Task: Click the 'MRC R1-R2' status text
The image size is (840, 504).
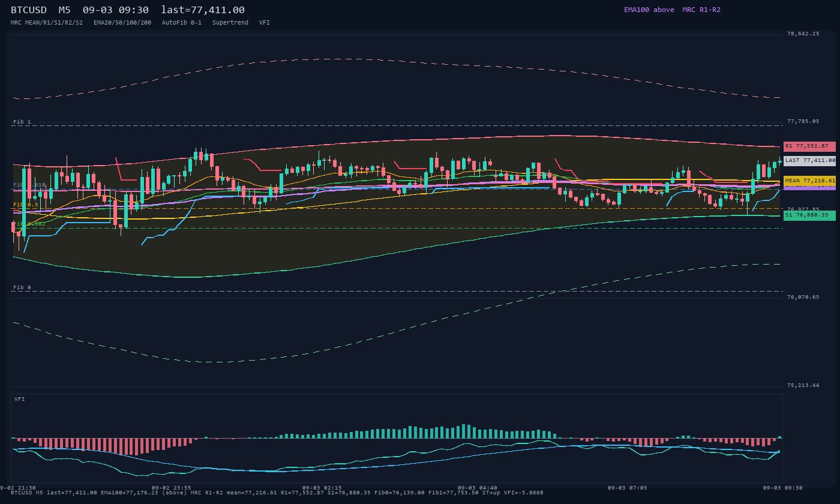Action: [701, 10]
